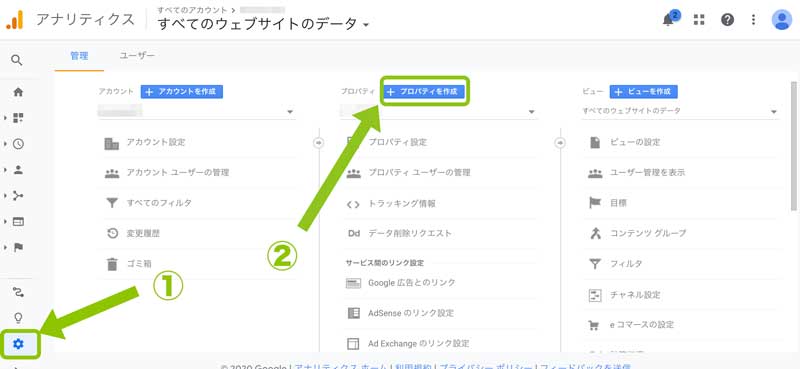Click the プロパティを作成 button

(x=424, y=92)
